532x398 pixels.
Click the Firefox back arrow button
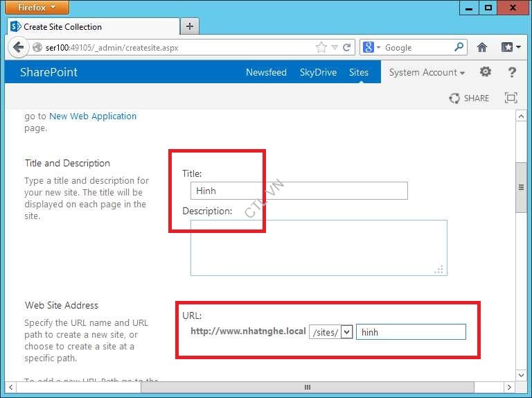[x=18, y=48]
